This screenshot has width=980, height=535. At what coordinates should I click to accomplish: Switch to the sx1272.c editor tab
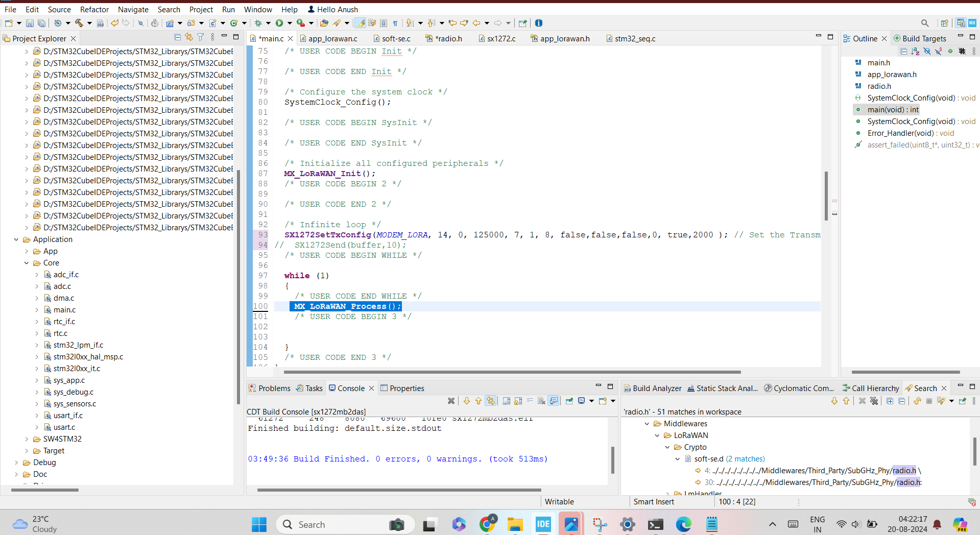[x=501, y=38]
